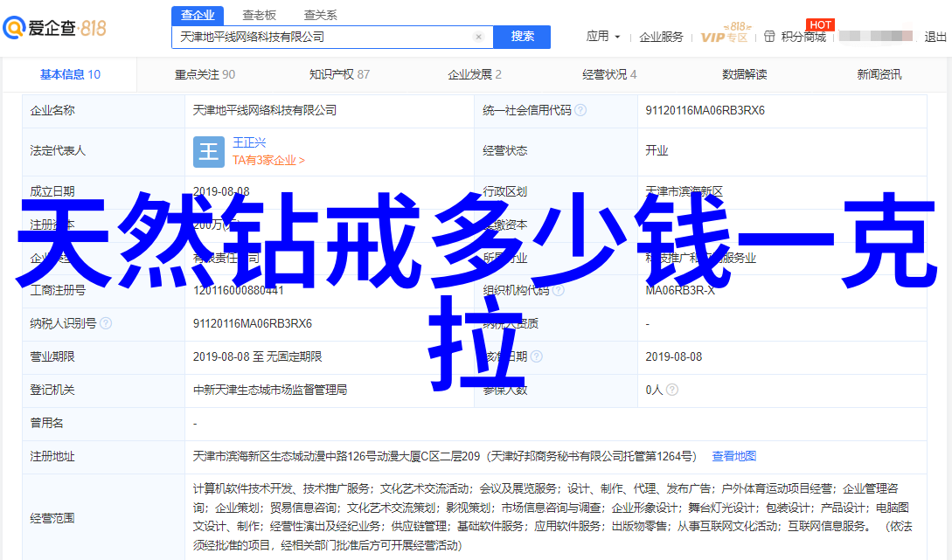Select the 查老板 search tab
Screen dimensions: 952x560
tap(260, 15)
